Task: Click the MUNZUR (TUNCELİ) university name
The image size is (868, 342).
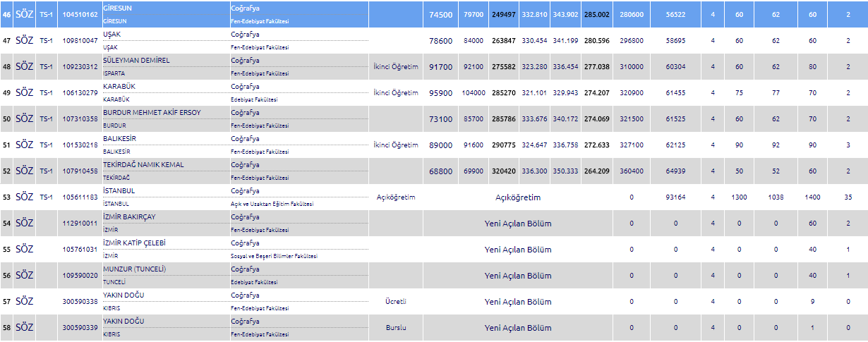Action: (133, 269)
